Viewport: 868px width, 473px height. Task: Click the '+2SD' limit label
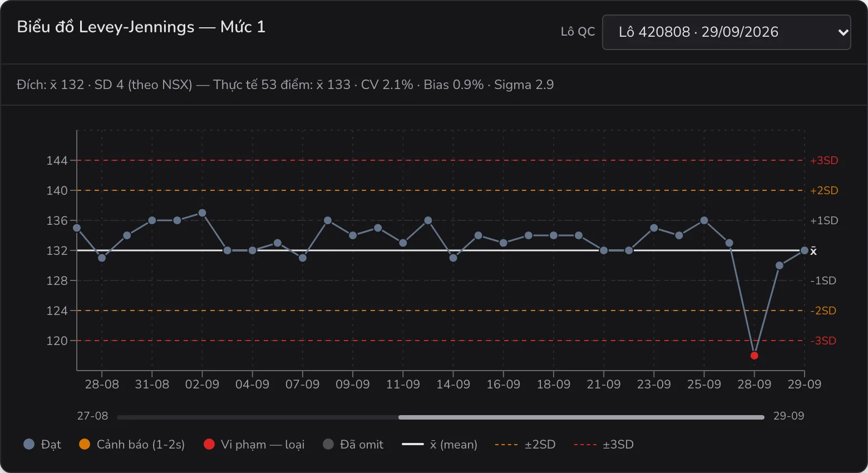(x=824, y=190)
